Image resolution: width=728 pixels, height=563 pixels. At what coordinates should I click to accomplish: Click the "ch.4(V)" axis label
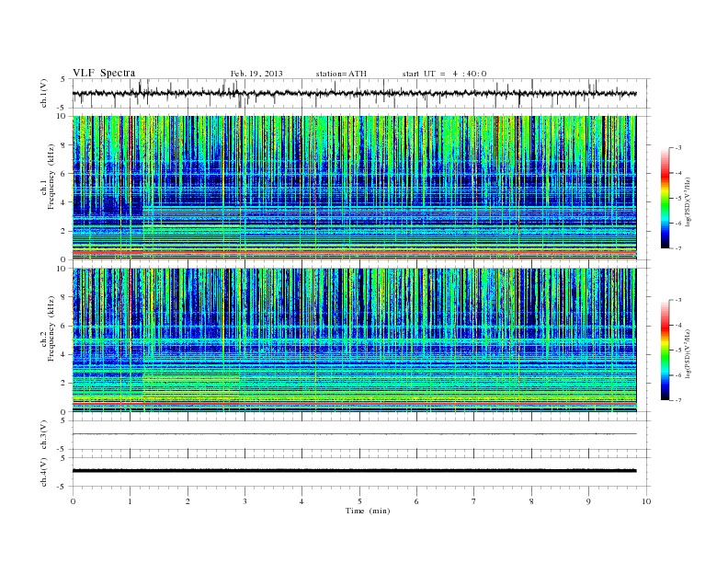43,472
